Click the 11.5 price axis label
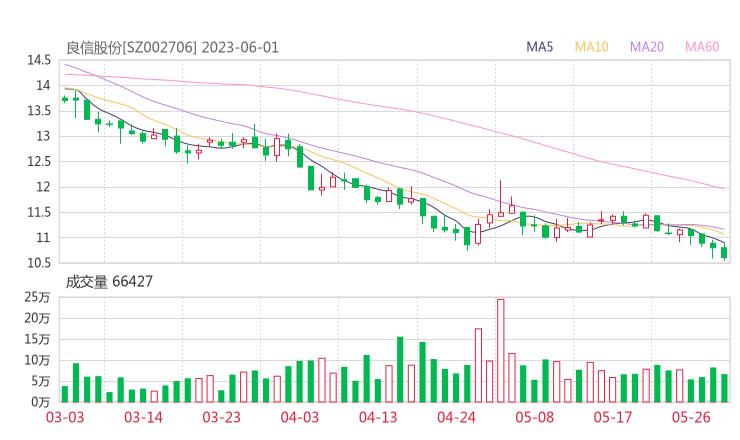The width and height of the screenshot is (740, 440). [x=39, y=212]
